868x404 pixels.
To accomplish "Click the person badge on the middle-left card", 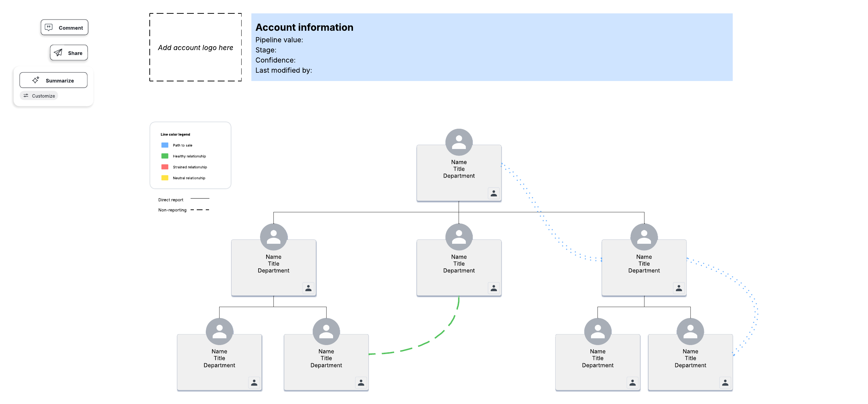I will click(308, 288).
